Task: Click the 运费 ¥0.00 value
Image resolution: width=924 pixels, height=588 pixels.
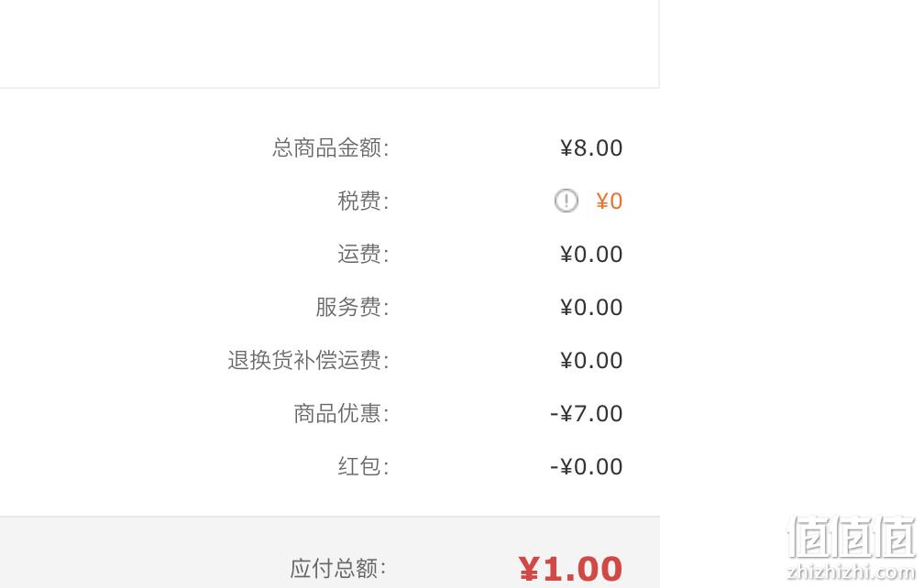Action: pos(591,255)
